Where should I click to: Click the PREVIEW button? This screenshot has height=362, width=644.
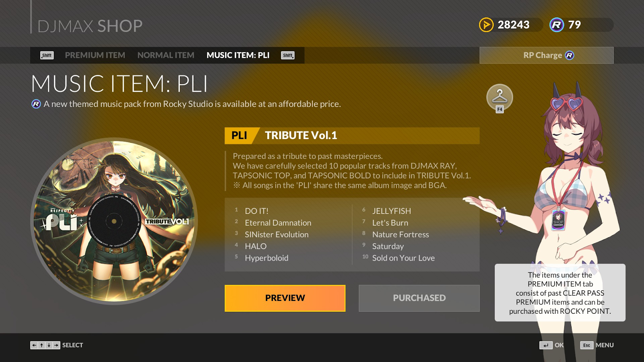(x=285, y=298)
